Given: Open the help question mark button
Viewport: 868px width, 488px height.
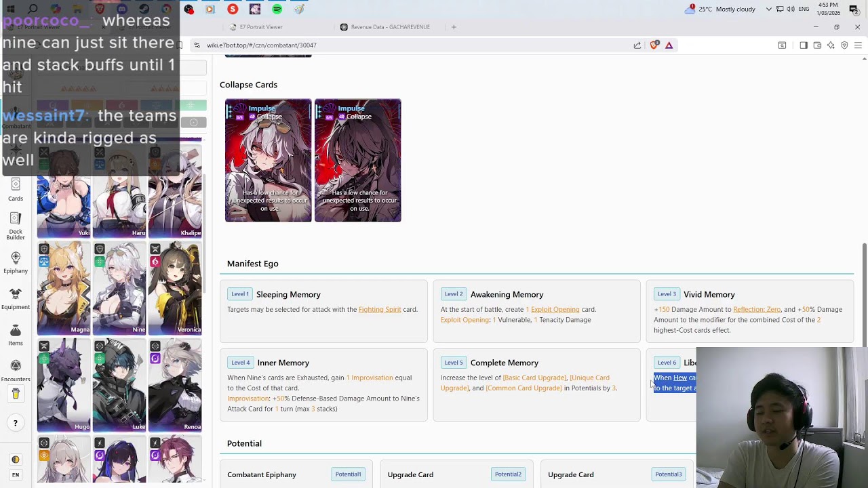Looking at the screenshot, I should click(16, 424).
